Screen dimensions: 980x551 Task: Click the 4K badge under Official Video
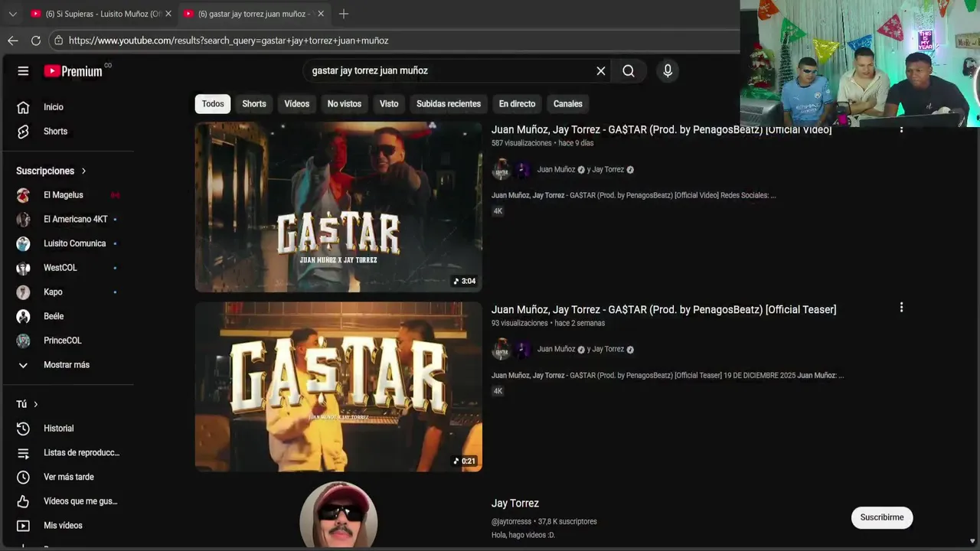pos(498,211)
